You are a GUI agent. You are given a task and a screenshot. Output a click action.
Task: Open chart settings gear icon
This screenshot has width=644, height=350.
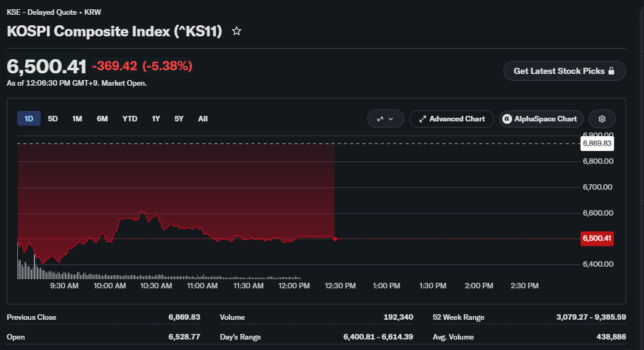[601, 119]
